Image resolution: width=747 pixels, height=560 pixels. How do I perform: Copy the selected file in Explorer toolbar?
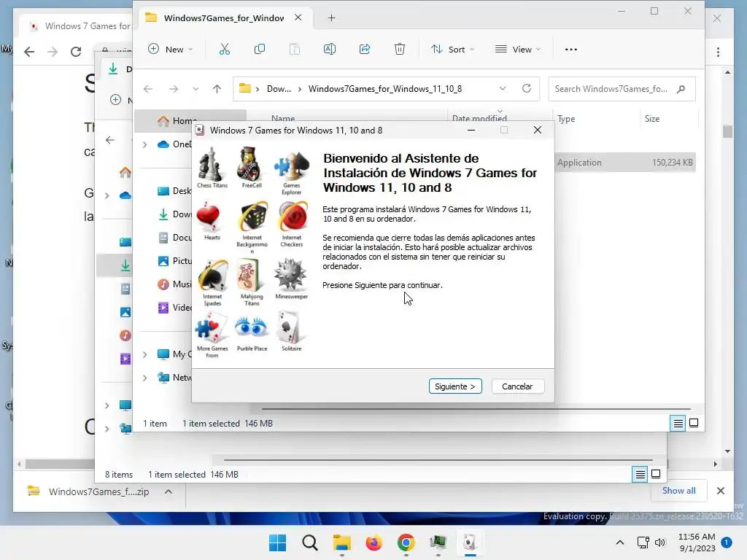pyautogui.click(x=259, y=49)
